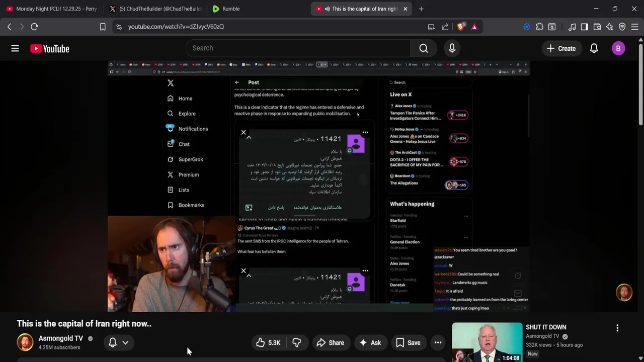The image size is (644, 362).
Task: Open Leo AI sparkle icon
Action: [609, 27]
